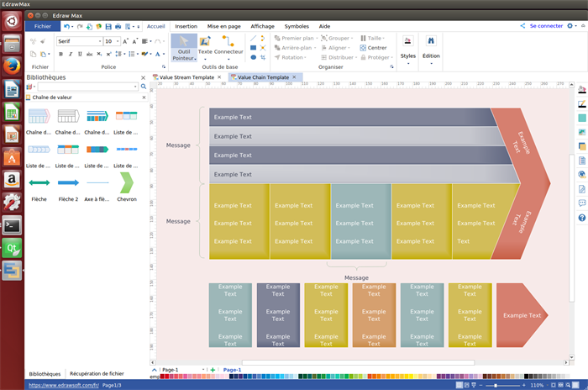The image size is (588, 390).
Task: Toggle bold text formatting
Action: (x=59, y=54)
